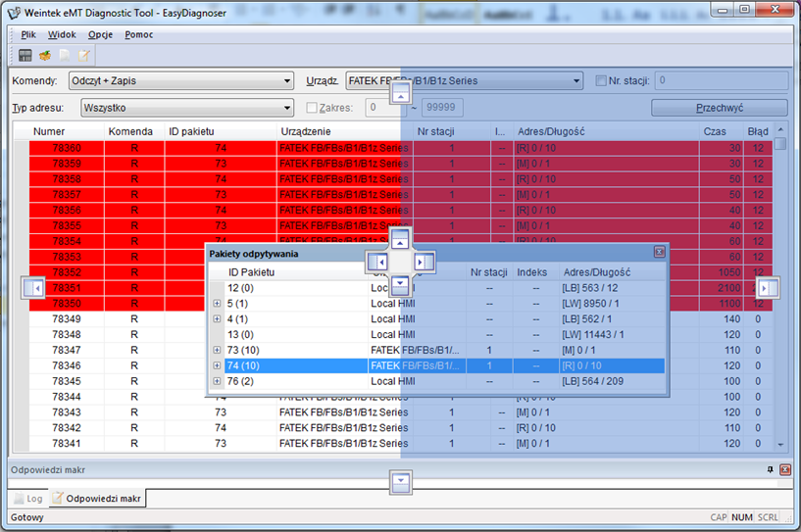Open the Typ adresu dropdown showing Wszystko
Screen dimensions: 801x532
187,108
